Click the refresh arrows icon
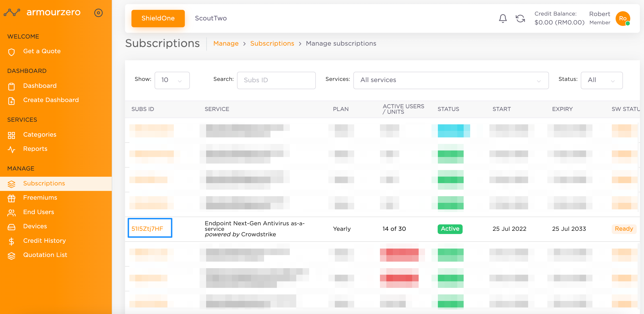This screenshot has height=314, width=644. 520,19
